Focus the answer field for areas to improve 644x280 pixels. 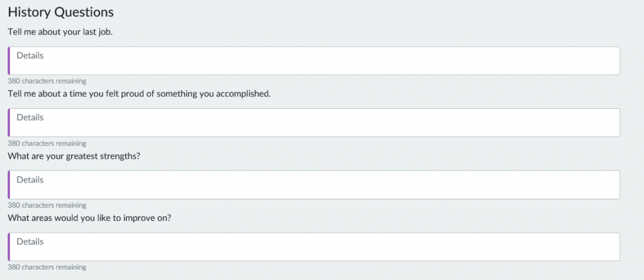coord(314,247)
